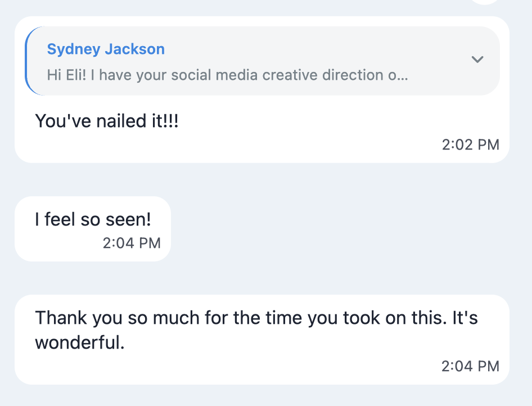Click the timestamp on the "wonderful" message

click(x=470, y=366)
